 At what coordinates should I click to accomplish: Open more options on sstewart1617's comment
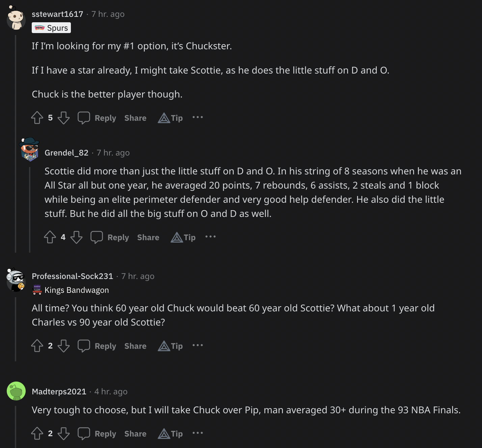[x=198, y=117]
